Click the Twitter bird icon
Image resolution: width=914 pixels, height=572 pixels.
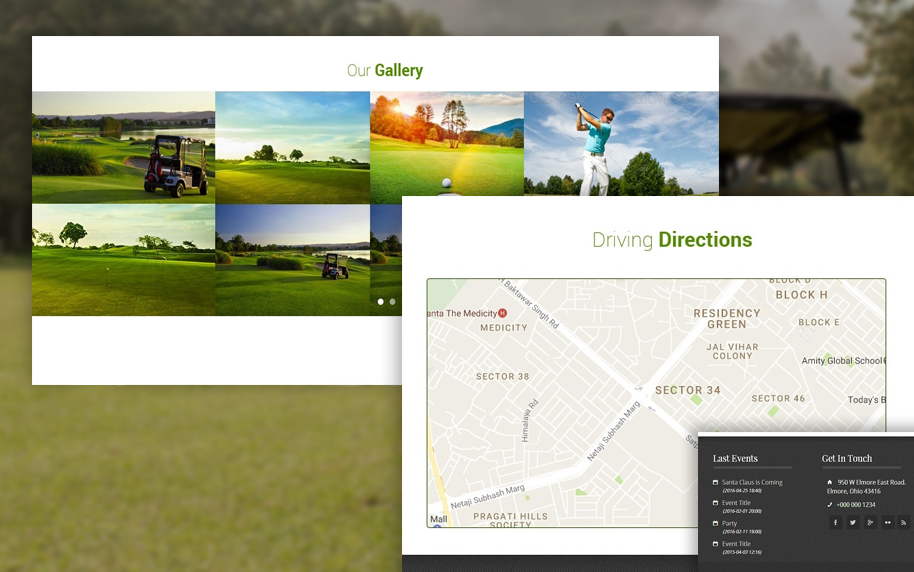point(853,522)
